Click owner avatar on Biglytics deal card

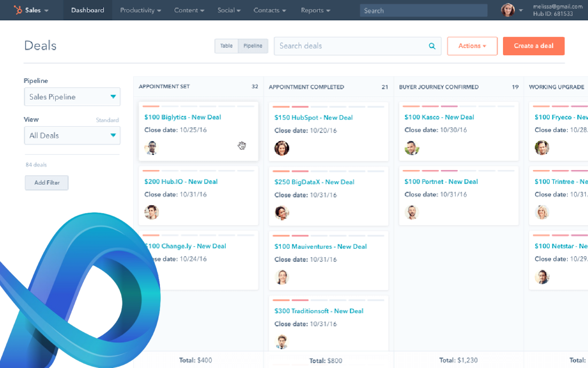pyautogui.click(x=151, y=148)
